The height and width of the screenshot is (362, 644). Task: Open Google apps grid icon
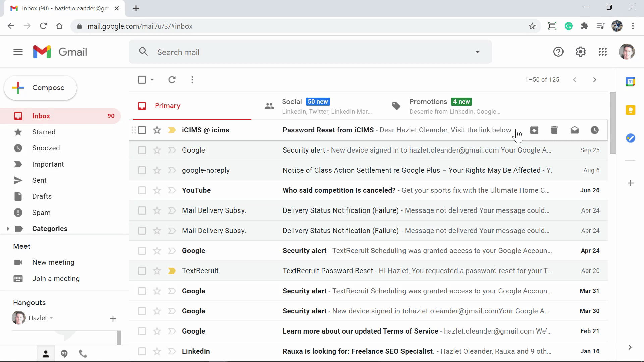click(602, 52)
